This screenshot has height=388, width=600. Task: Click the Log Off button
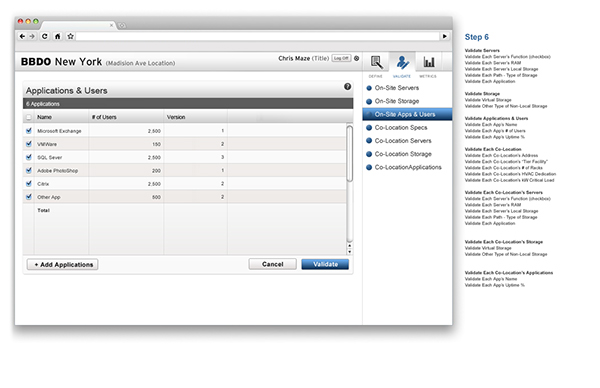point(341,58)
